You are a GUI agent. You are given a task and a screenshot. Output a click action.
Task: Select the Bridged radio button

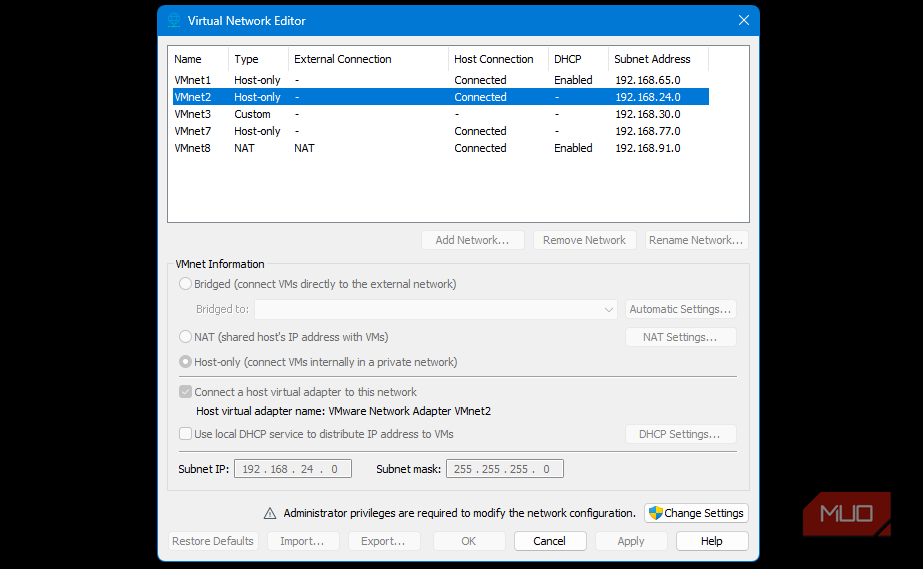(185, 284)
